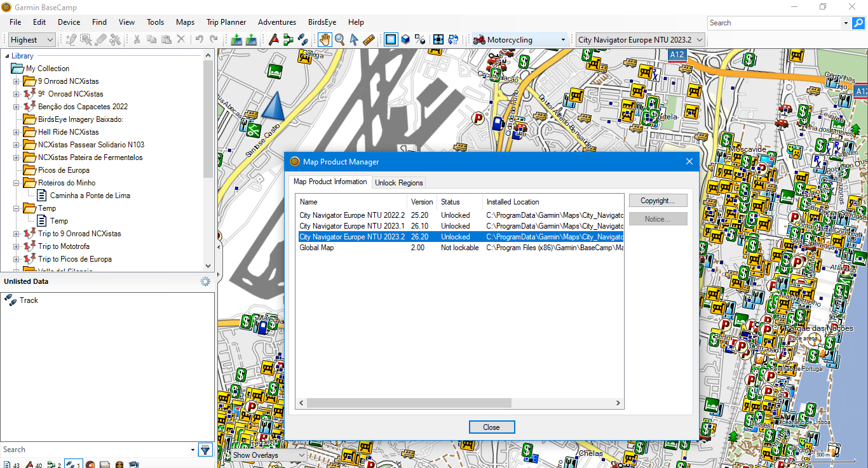Open the Trip Planner menu
The image size is (868, 468).
pyautogui.click(x=225, y=22)
